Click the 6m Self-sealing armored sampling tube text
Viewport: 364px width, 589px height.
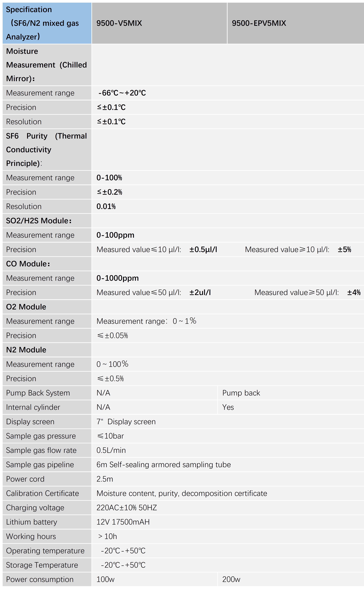(x=163, y=465)
